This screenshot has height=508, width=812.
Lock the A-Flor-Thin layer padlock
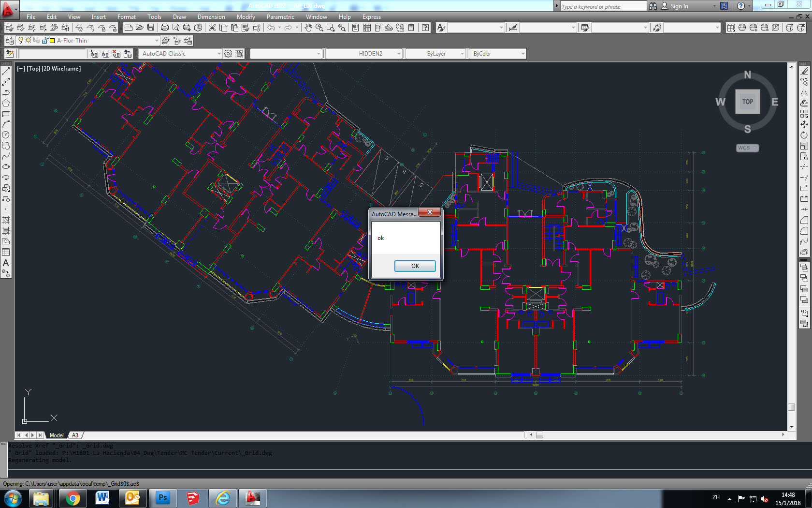[x=44, y=41]
